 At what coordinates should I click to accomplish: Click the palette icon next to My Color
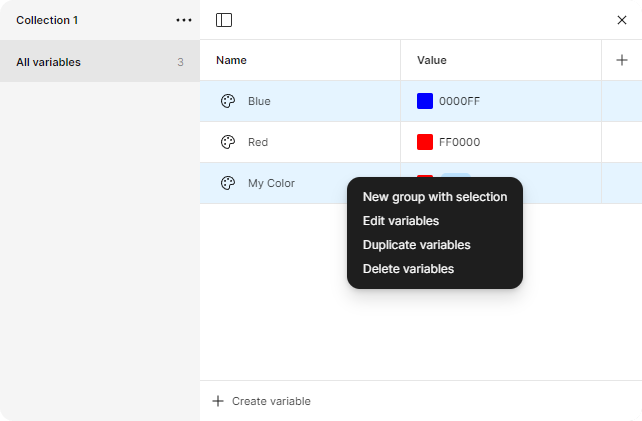tap(228, 183)
